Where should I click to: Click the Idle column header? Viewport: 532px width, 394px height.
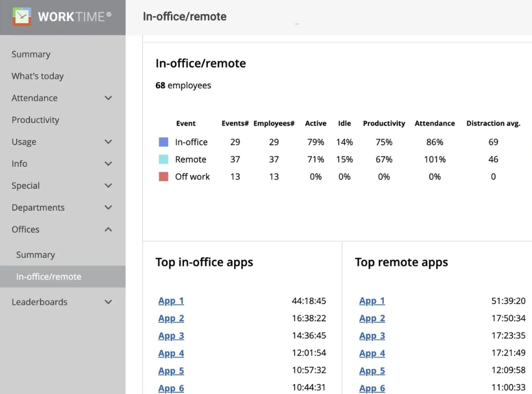(344, 123)
